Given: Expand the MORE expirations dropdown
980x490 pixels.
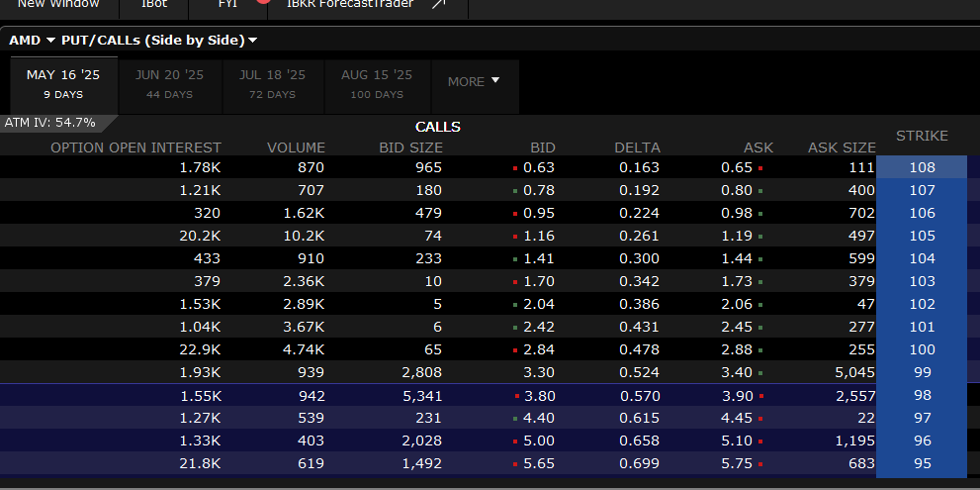Looking at the screenshot, I should point(475,81).
